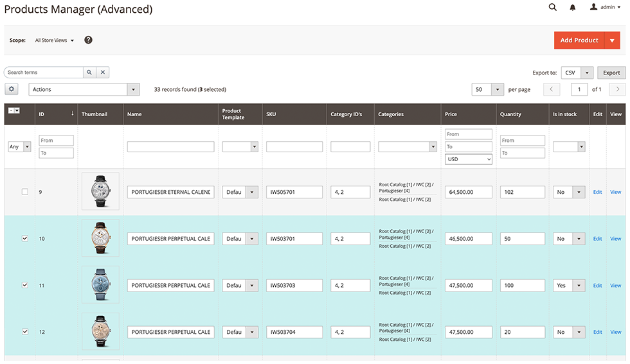Click the SKU filter input field
The height and width of the screenshot is (364, 630).
click(x=294, y=146)
